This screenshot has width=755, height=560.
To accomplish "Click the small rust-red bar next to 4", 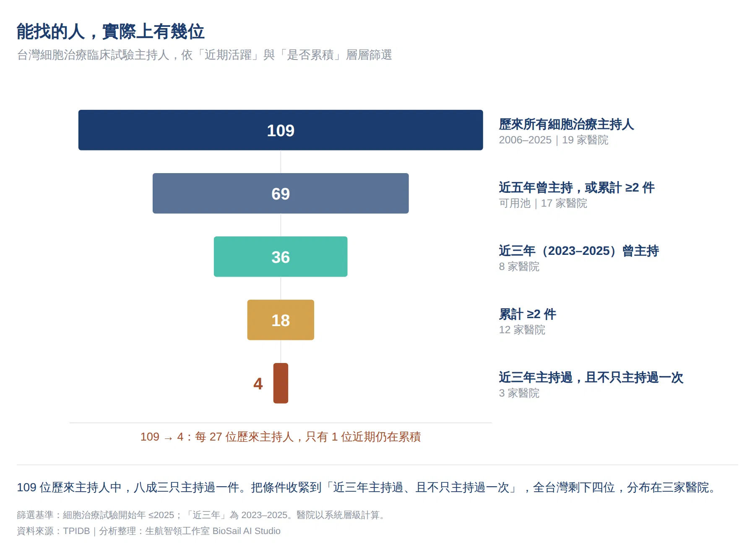I will (x=281, y=383).
